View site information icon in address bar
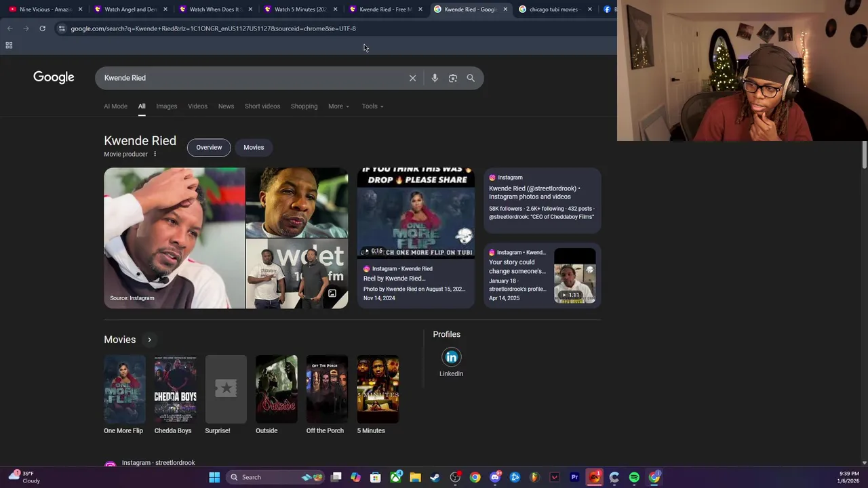This screenshot has height=488, width=868. [62, 28]
